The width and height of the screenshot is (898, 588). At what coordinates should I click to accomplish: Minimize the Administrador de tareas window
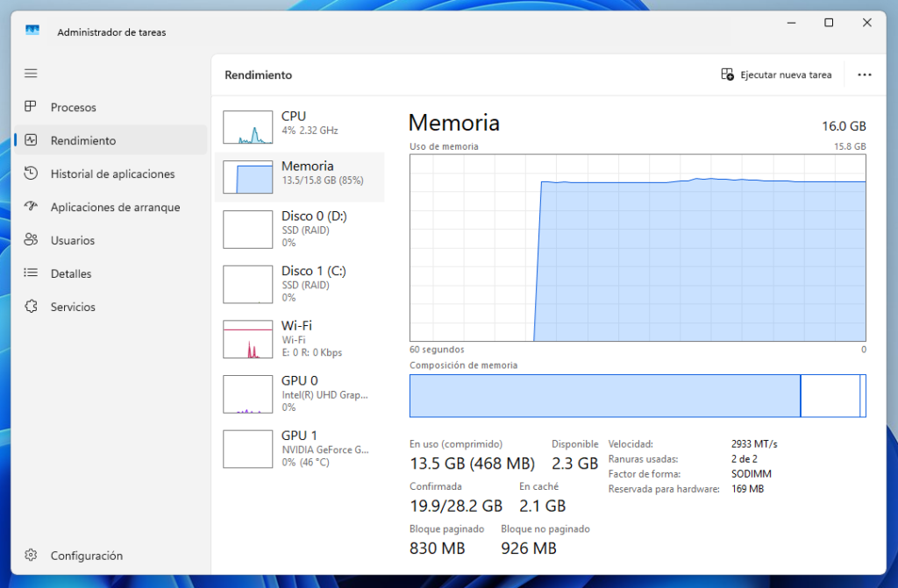click(x=792, y=22)
